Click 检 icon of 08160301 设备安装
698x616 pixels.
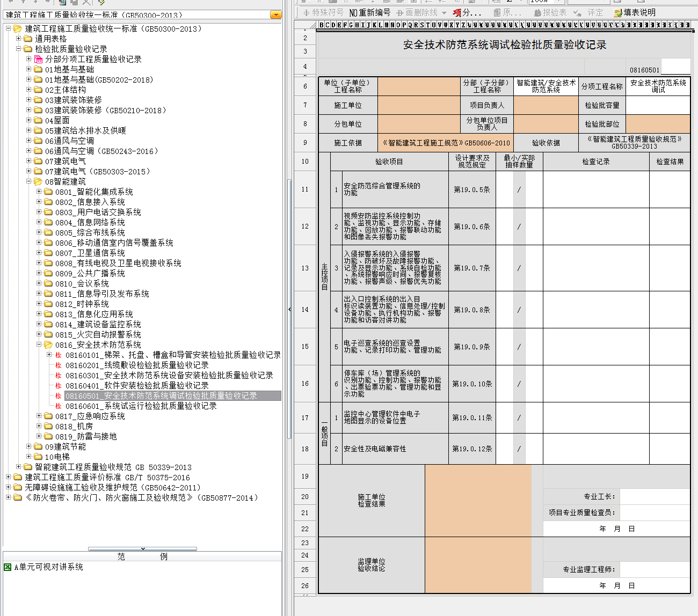(59, 375)
